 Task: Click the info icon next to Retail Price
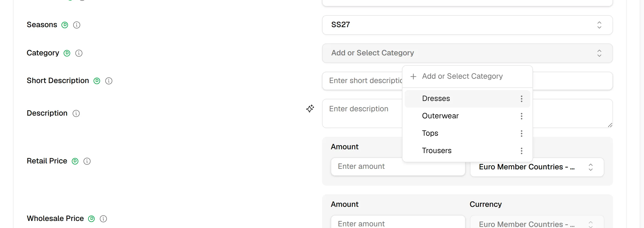87,161
